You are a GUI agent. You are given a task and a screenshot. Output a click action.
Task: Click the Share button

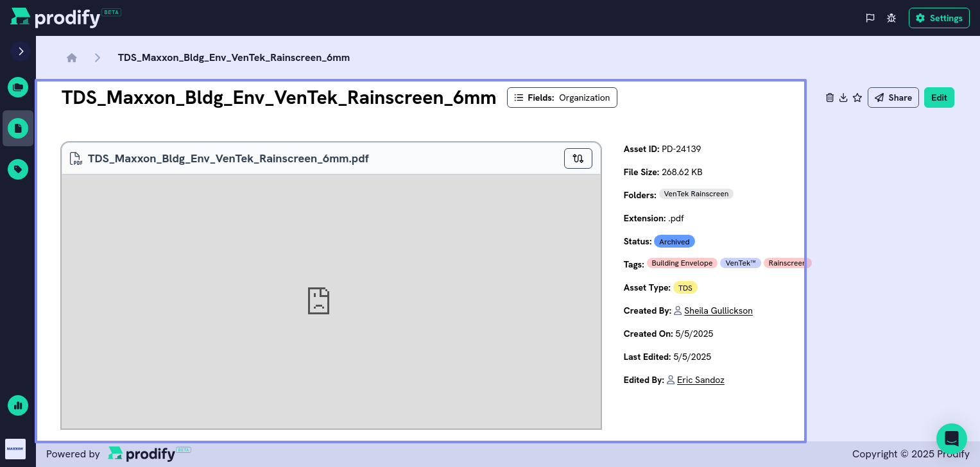coord(893,98)
